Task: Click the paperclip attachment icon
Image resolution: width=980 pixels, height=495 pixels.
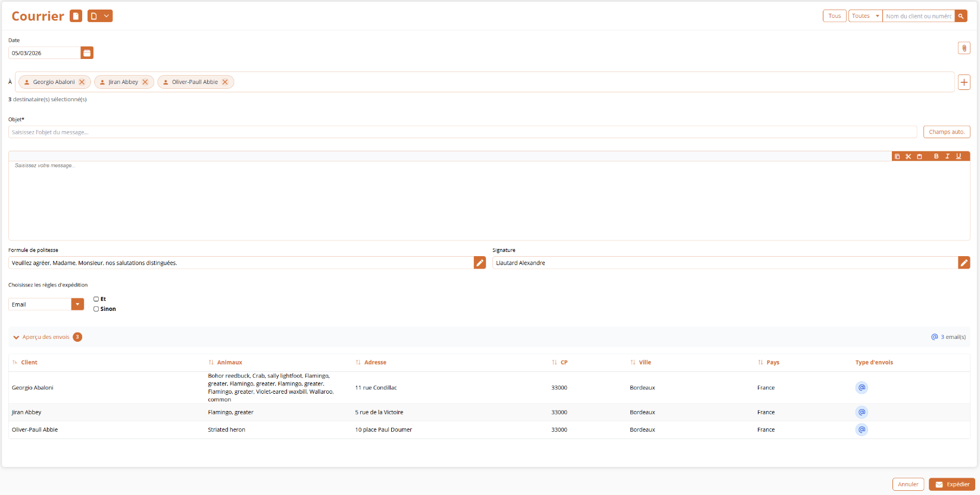Action: tap(964, 48)
